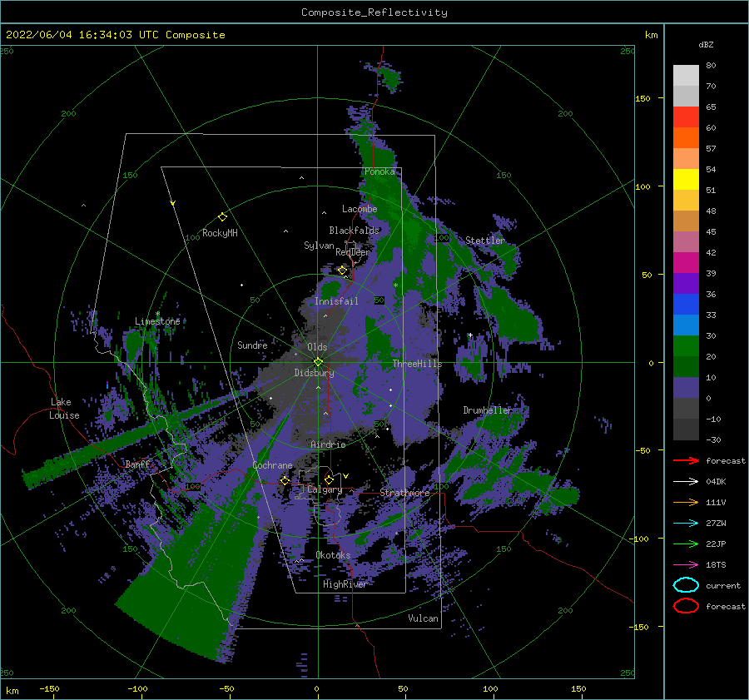
Task: Click the orange 111V arrow icon
Action: (x=686, y=502)
